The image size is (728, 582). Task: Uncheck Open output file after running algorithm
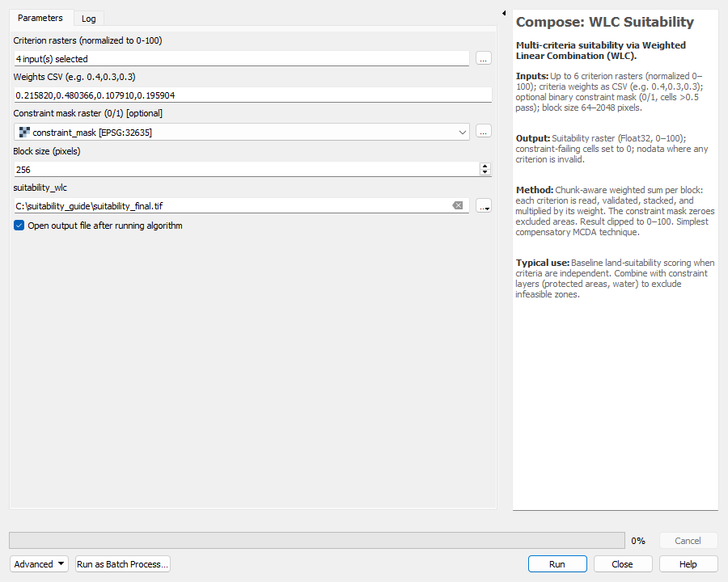point(19,226)
